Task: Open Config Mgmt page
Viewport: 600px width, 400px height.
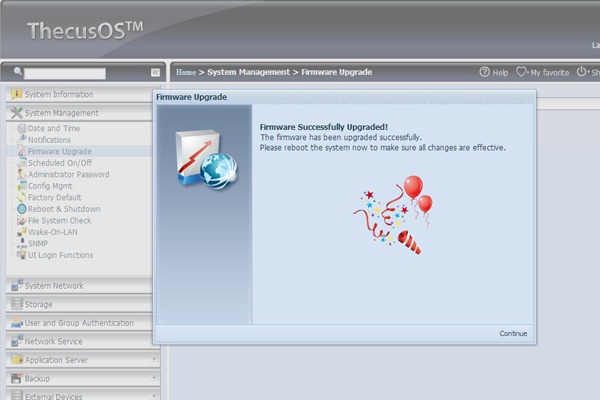Action: pos(50,186)
